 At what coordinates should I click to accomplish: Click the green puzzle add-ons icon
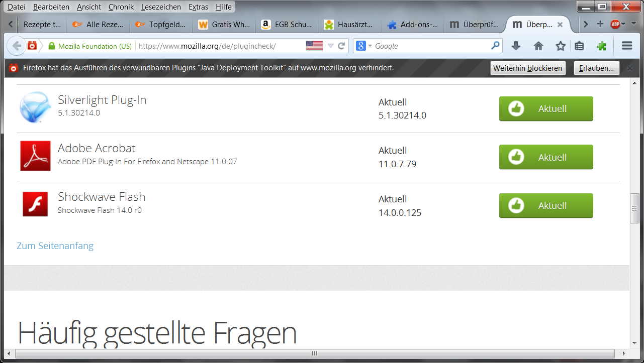pos(601,46)
